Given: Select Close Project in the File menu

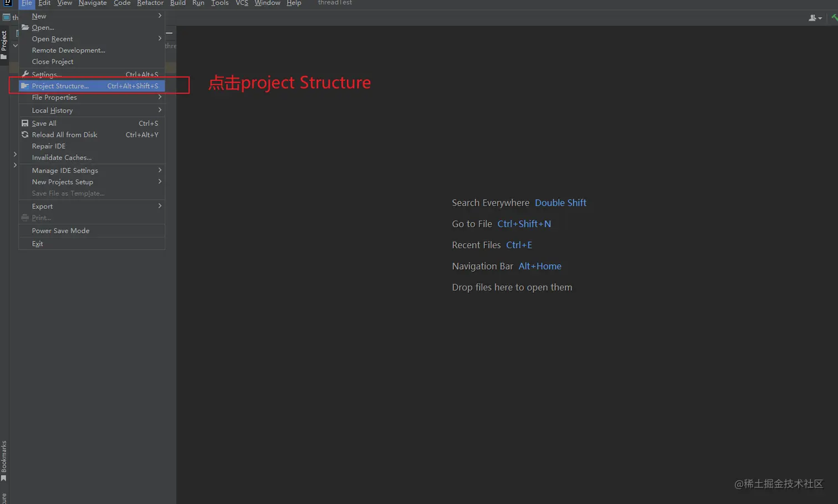Looking at the screenshot, I should [92, 61].
